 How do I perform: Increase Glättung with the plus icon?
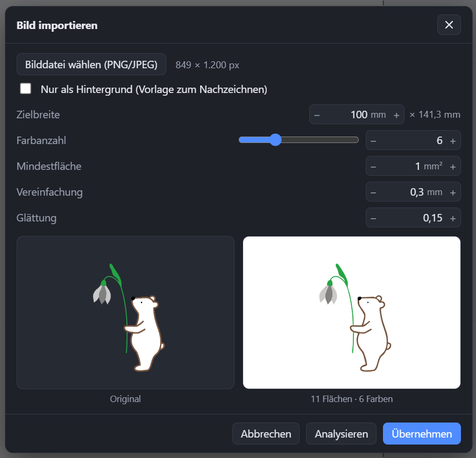[x=453, y=218]
